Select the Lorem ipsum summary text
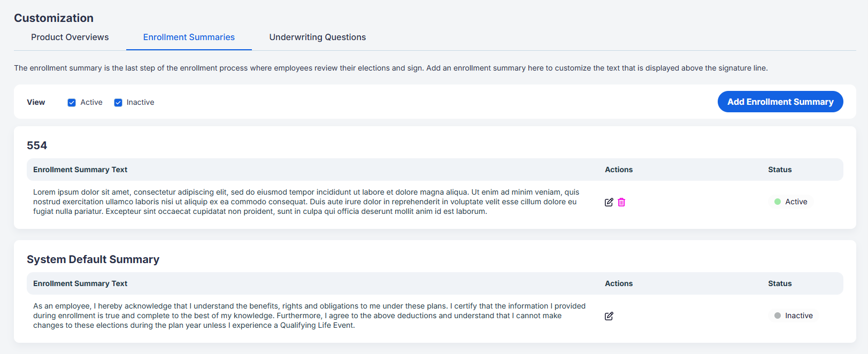The height and width of the screenshot is (354, 868). coord(306,202)
